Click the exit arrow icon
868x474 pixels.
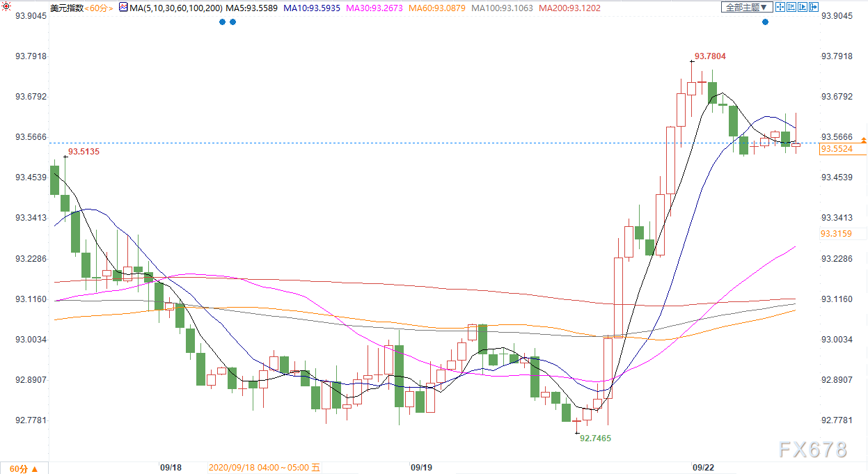pos(814,7)
